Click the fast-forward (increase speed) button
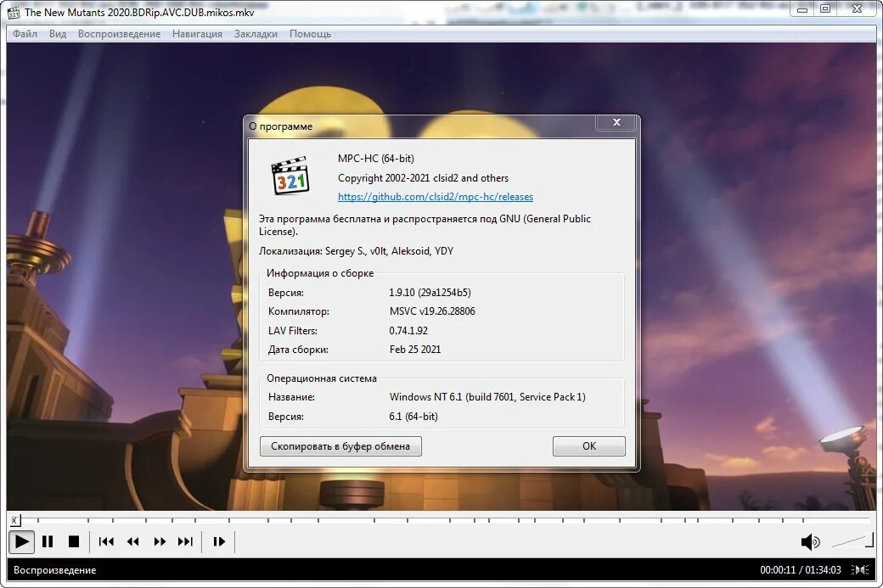883x588 pixels. click(x=160, y=541)
